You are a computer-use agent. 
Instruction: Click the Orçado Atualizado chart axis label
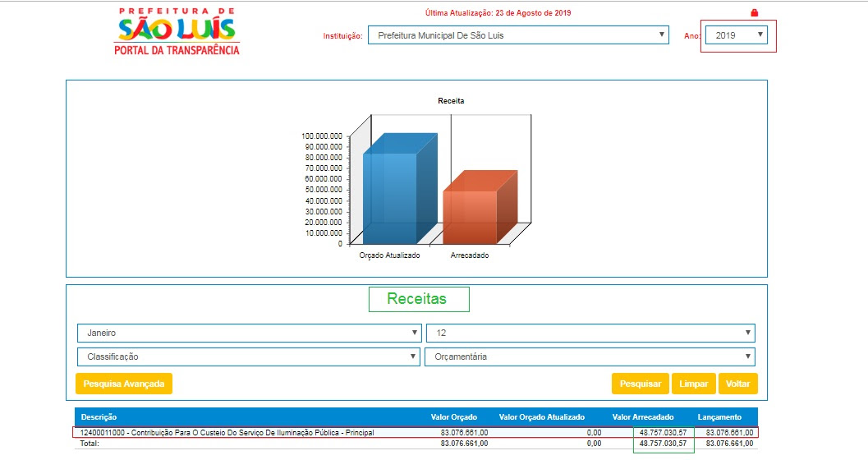coord(390,255)
